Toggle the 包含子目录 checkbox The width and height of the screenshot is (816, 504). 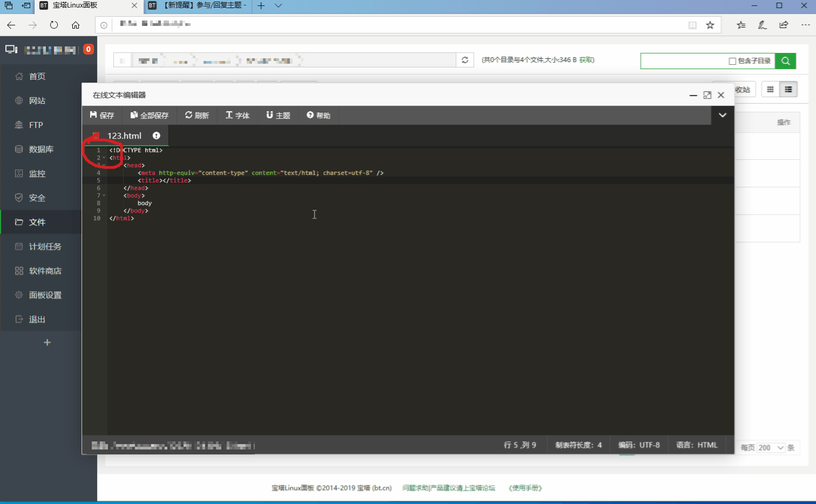pyautogui.click(x=732, y=61)
